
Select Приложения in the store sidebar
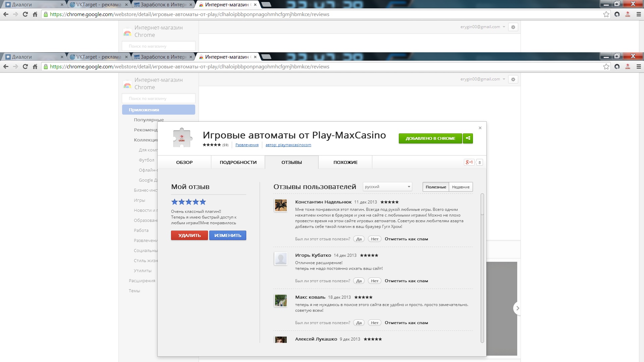pyautogui.click(x=159, y=110)
